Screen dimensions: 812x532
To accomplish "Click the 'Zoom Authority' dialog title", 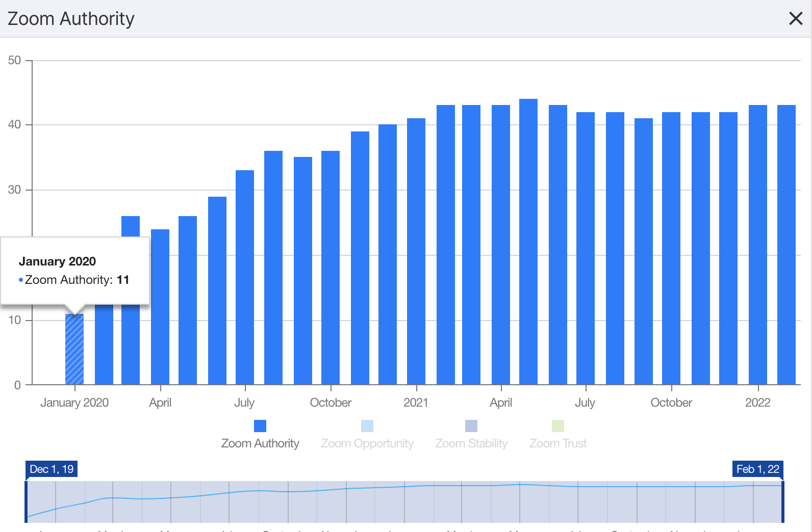I will click(x=71, y=19).
